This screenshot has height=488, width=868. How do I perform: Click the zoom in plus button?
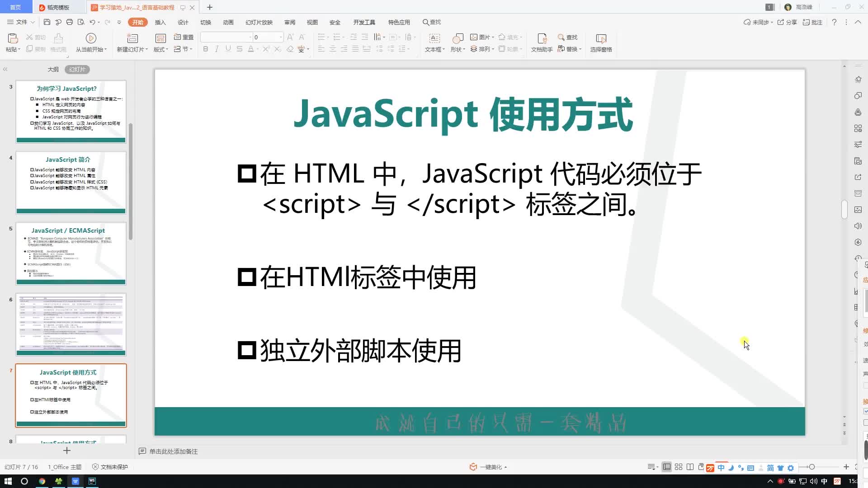point(846,467)
